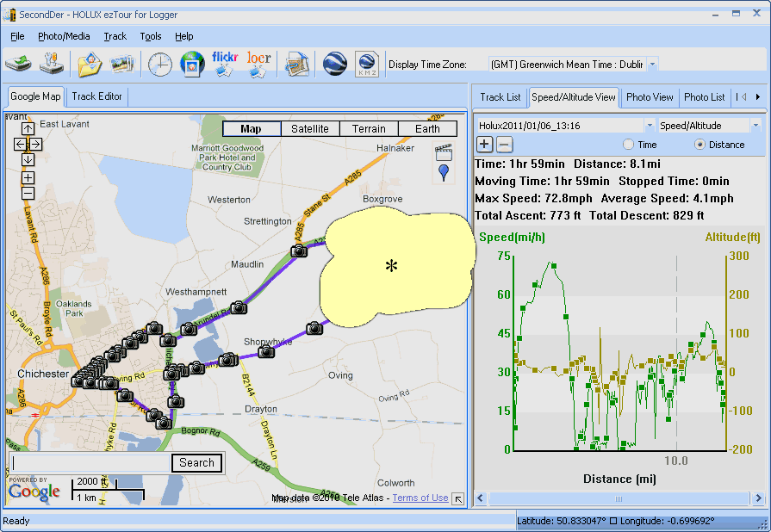
Task: Click the clapperboard playback icon on map
Action: click(x=444, y=152)
